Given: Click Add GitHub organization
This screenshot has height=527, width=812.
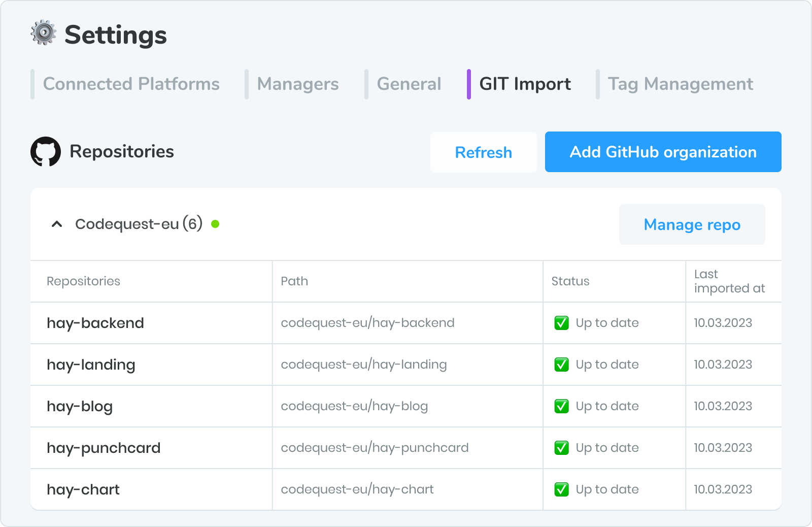Looking at the screenshot, I should pos(663,152).
